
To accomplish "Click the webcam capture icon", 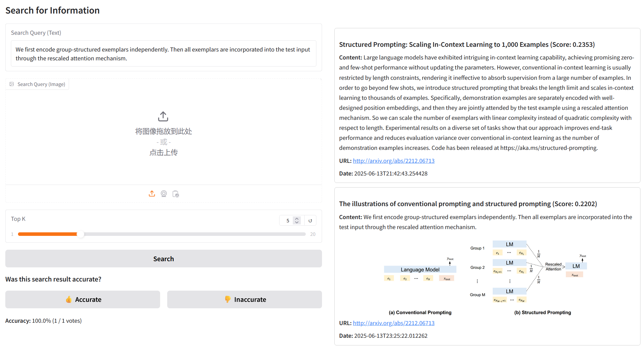I will point(164,193).
